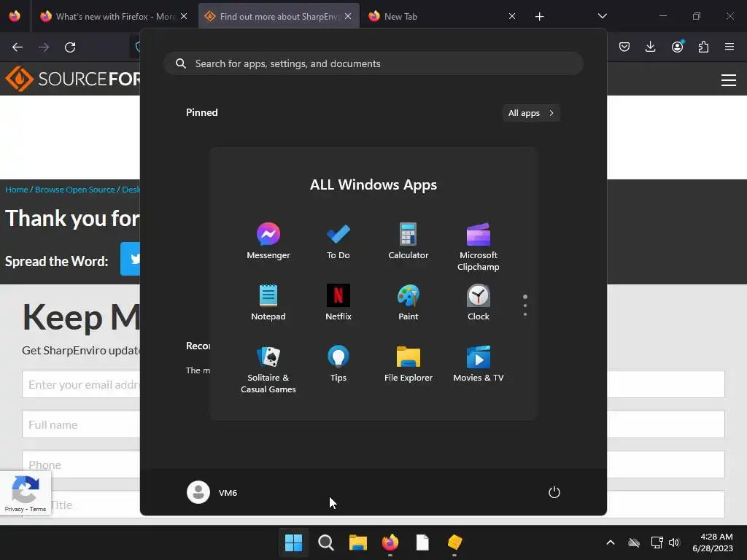Save page to Pocket
Screen dimensions: 747x560
pyautogui.click(x=624, y=47)
